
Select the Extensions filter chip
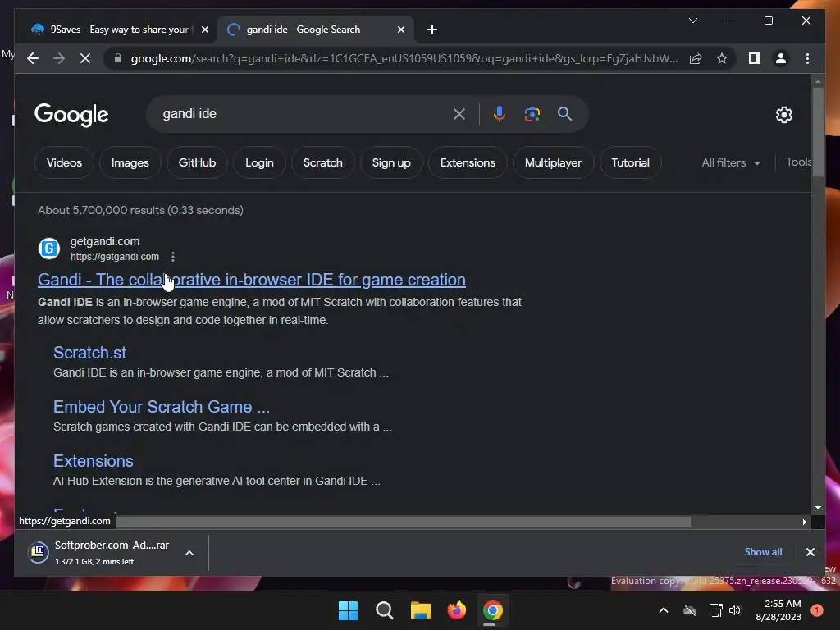468,163
